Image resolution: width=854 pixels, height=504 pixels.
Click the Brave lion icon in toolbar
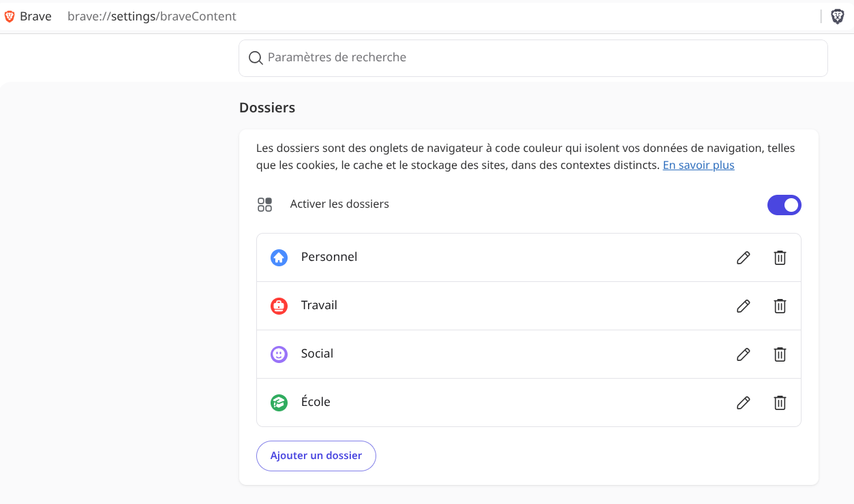838,16
